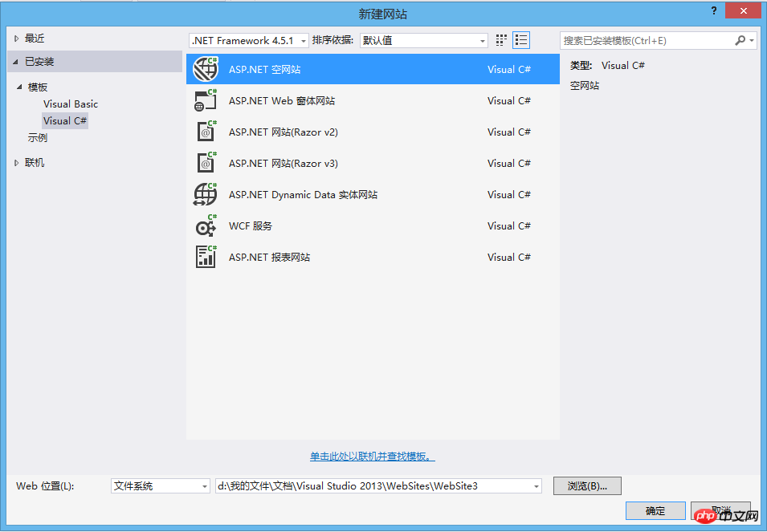The height and width of the screenshot is (532, 767).
Task: Open the 排序依据 默认值 dropdown
Action: click(423, 41)
